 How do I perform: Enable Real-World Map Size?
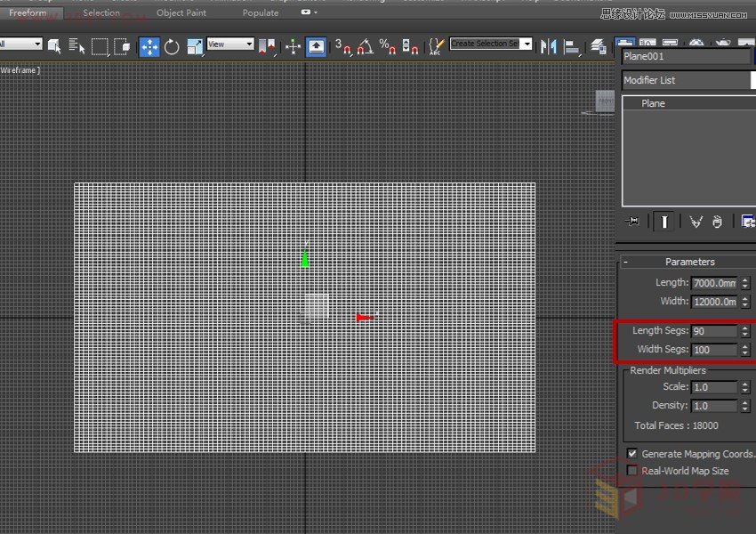pyautogui.click(x=631, y=470)
